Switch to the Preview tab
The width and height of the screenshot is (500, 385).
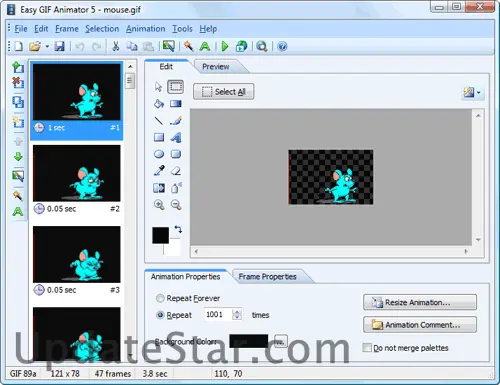pos(216,67)
